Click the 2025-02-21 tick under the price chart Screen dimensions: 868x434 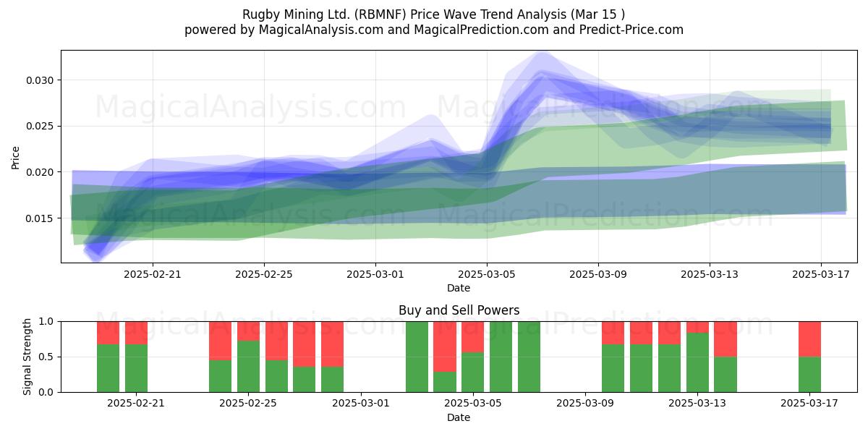tap(153, 274)
